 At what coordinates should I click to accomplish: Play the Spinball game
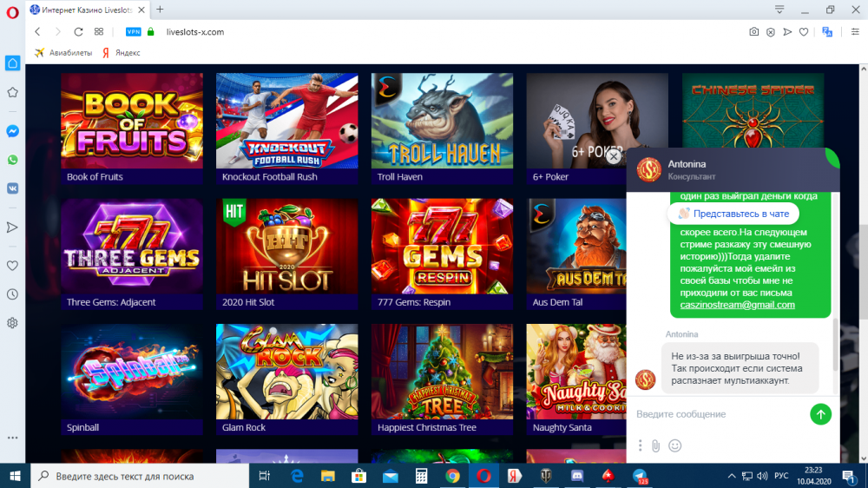pos(132,379)
